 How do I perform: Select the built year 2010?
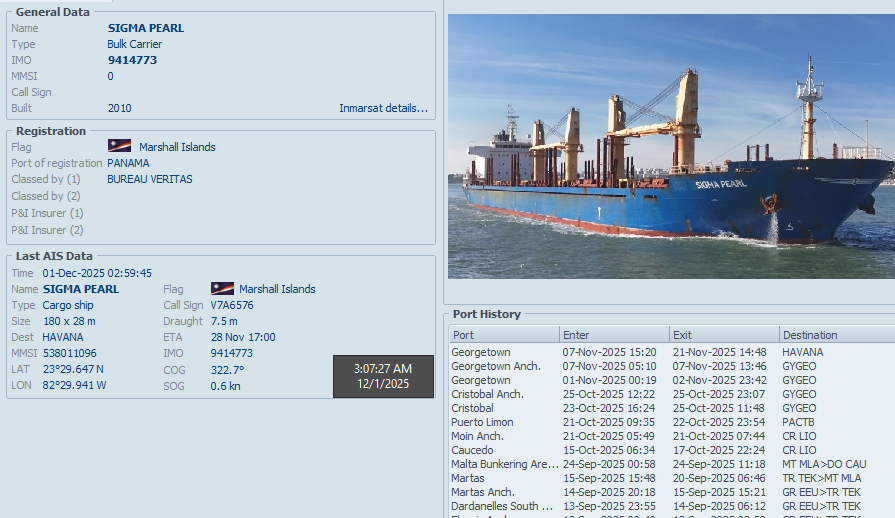[119, 108]
